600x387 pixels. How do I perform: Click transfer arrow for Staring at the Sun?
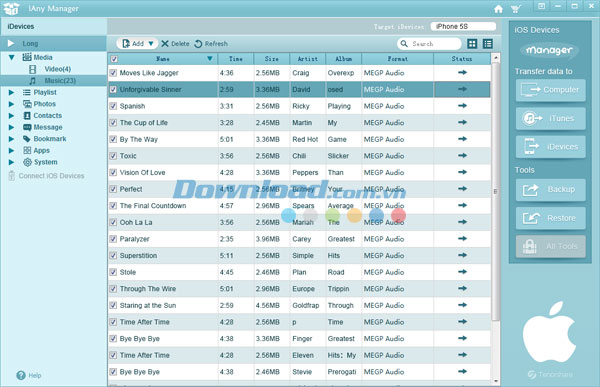pyautogui.click(x=462, y=305)
